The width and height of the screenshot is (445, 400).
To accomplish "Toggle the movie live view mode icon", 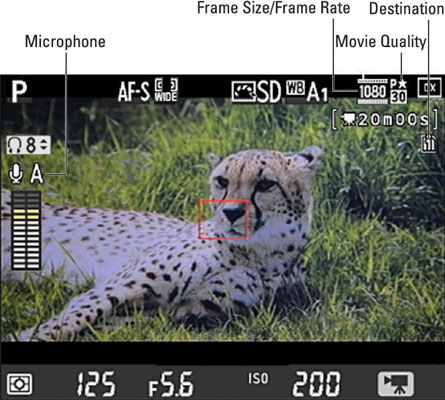I will pyautogui.click(x=396, y=384).
